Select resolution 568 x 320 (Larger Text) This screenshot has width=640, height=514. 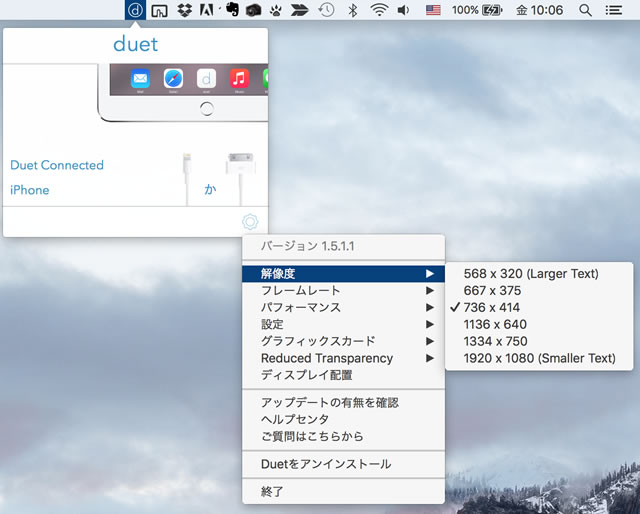(x=539, y=274)
